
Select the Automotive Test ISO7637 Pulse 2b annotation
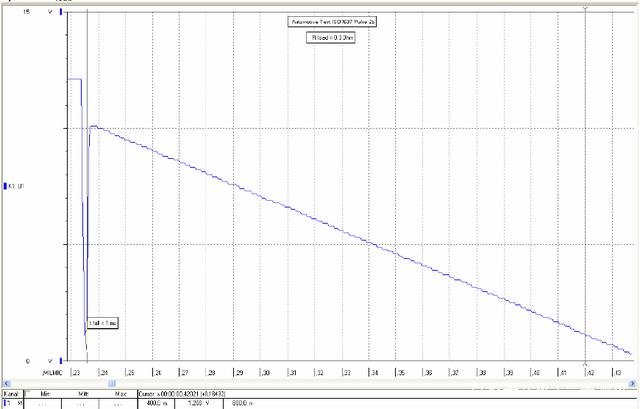click(x=332, y=22)
